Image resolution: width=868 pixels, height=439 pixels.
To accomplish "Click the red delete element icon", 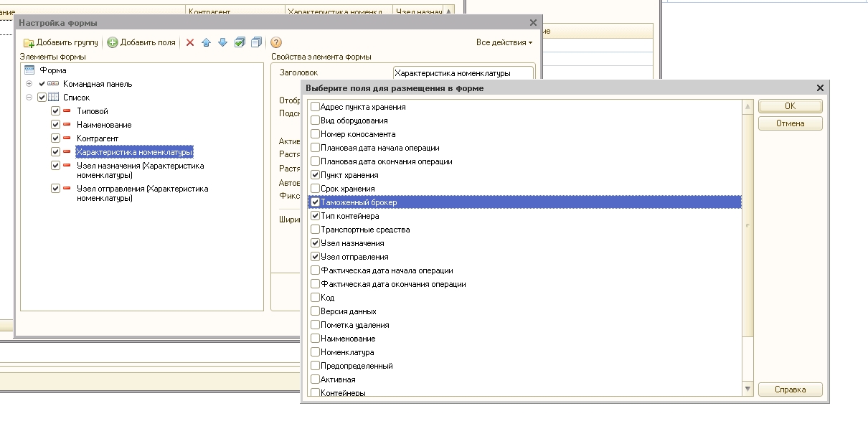I will click(190, 43).
